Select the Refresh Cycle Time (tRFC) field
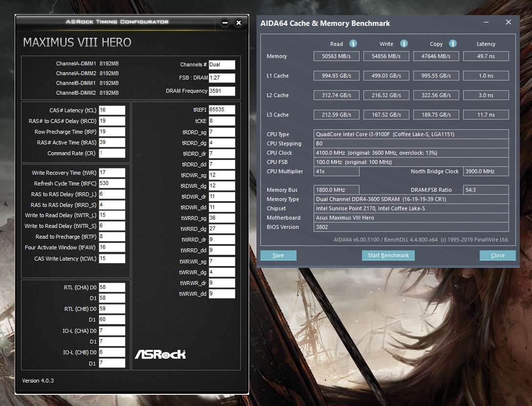The height and width of the screenshot is (406, 532). (112, 183)
